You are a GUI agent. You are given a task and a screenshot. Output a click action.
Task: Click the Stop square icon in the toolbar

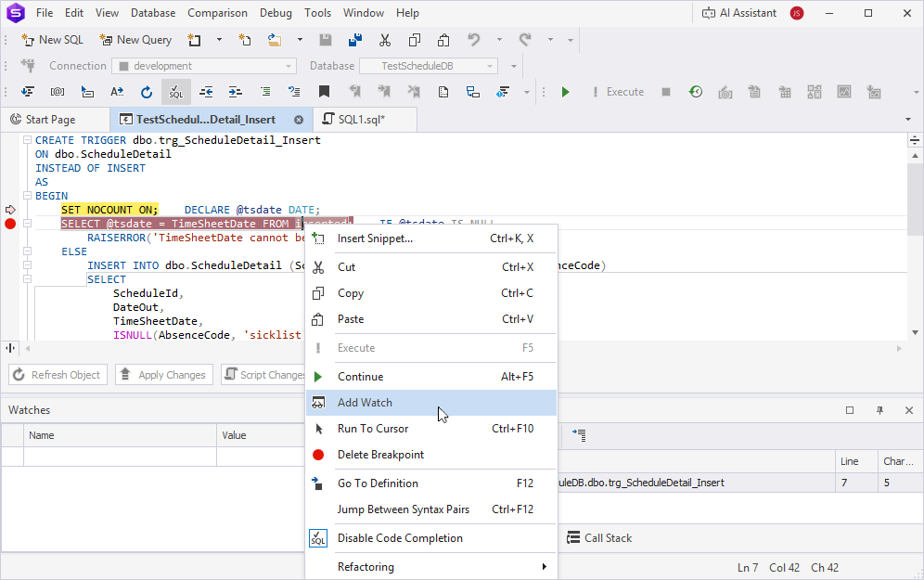pyautogui.click(x=666, y=92)
